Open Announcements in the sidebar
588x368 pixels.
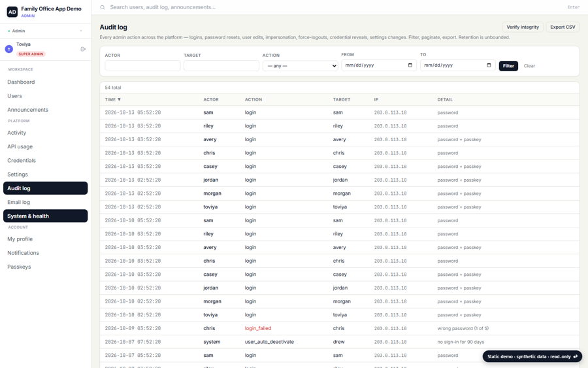click(x=45, y=110)
